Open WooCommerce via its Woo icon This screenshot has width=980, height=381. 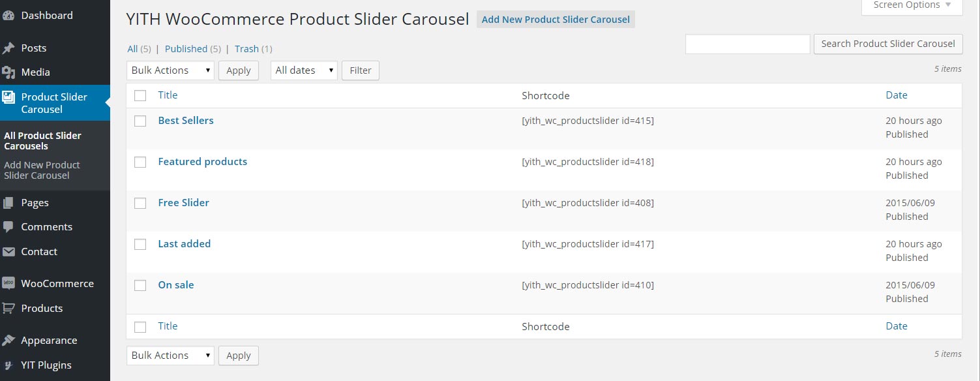(x=8, y=284)
